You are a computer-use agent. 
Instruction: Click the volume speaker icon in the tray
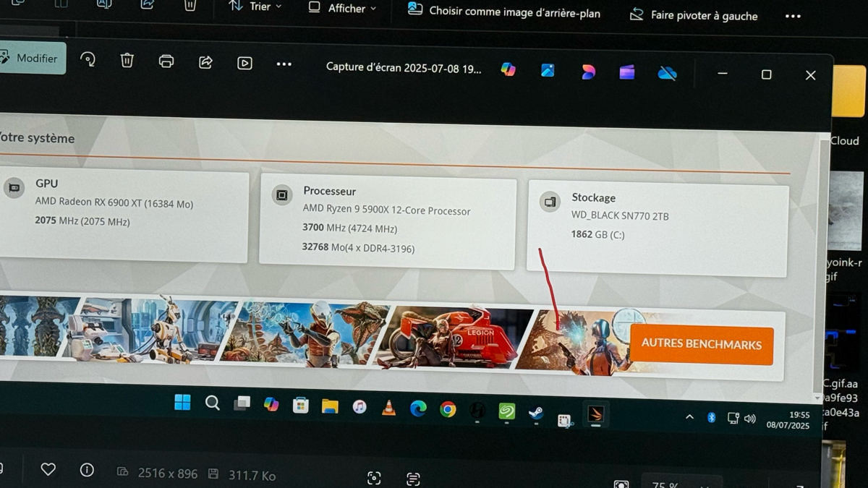[750, 419]
